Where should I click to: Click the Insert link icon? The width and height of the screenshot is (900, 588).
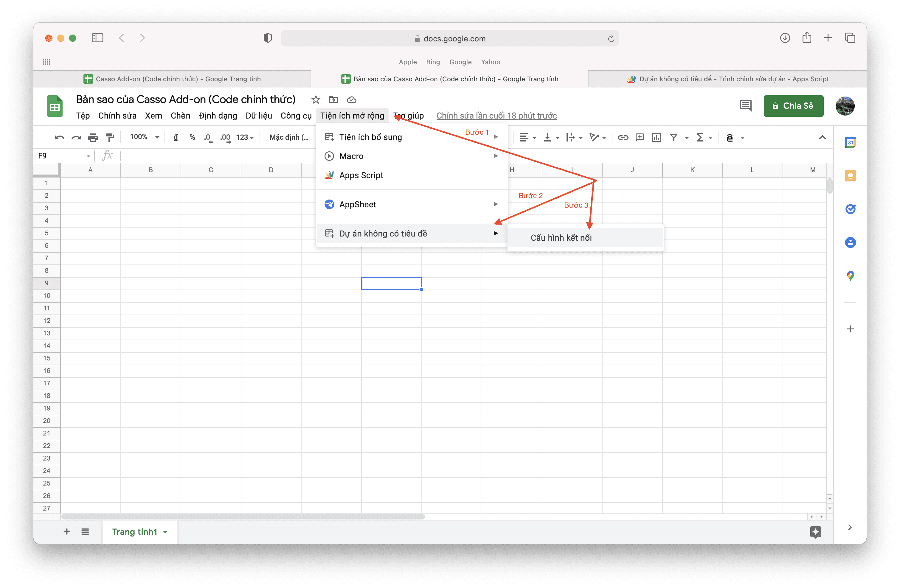(623, 138)
